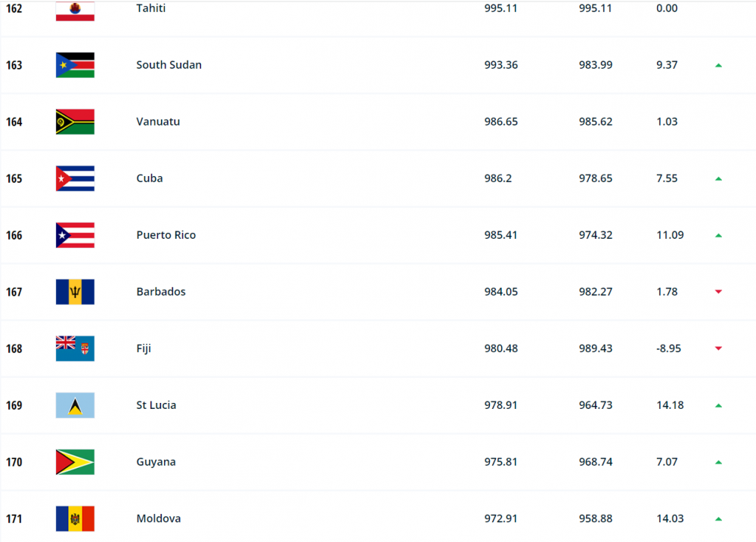
Task: Click the red down arrow for Fiji
Action: click(x=718, y=348)
